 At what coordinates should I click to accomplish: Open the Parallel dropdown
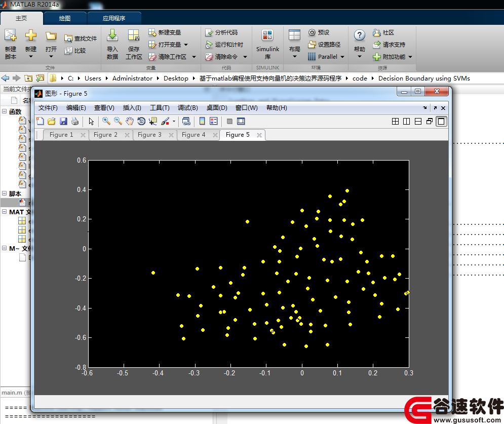pos(342,57)
